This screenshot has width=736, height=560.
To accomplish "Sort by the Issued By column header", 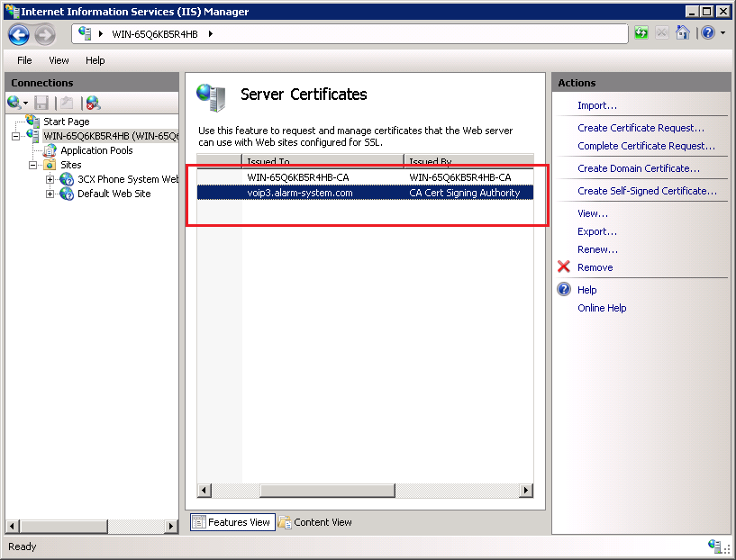I will [468, 161].
